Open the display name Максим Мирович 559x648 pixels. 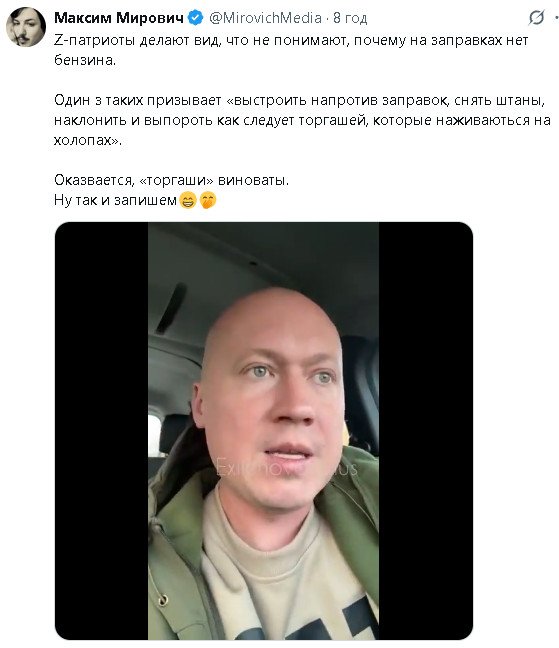coord(119,18)
